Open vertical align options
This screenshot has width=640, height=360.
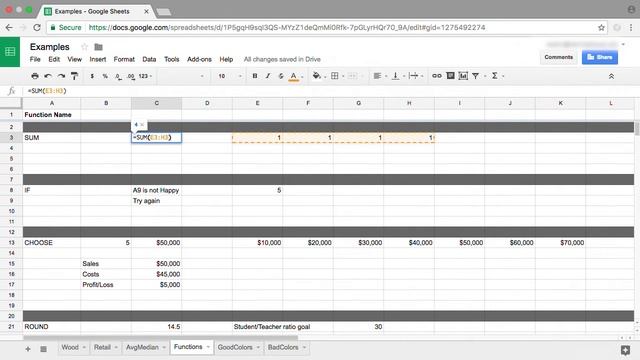tap(396, 76)
